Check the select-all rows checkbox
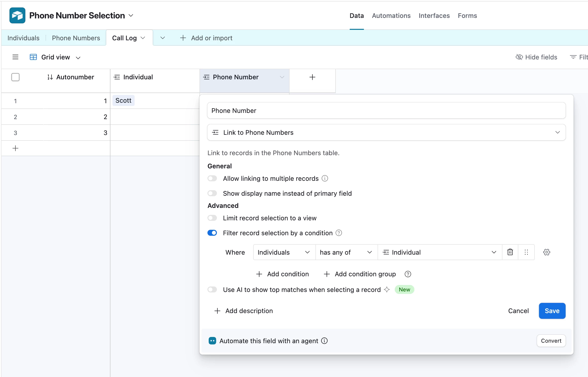Screen dimensions: 588x377 coord(15,77)
